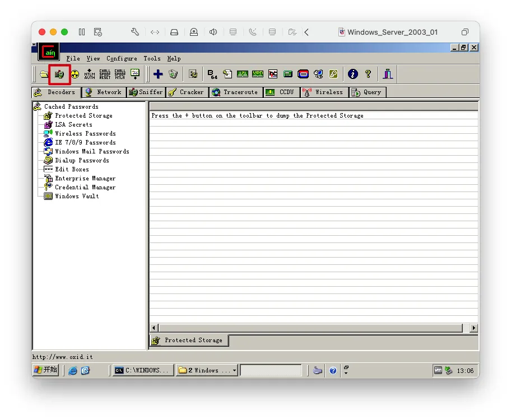Switch to the Network tab
Viewport: 511px width, 420px height.
pos(104,92)
